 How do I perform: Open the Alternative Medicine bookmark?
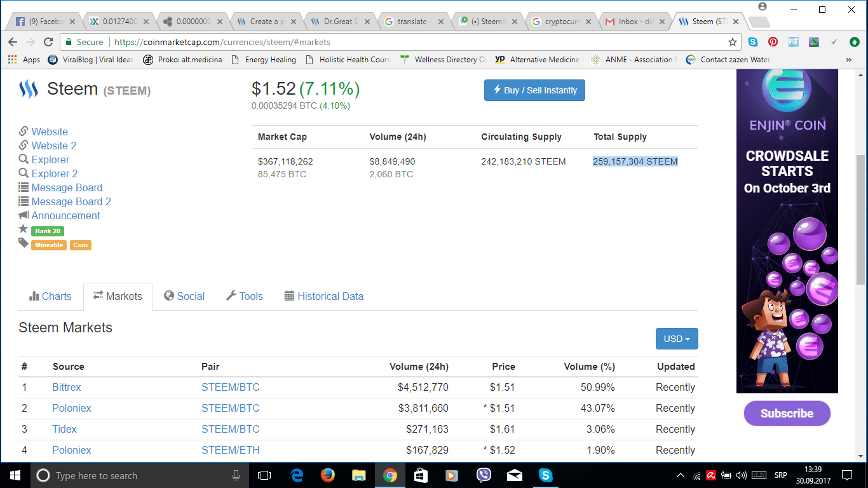pos(538,60)
